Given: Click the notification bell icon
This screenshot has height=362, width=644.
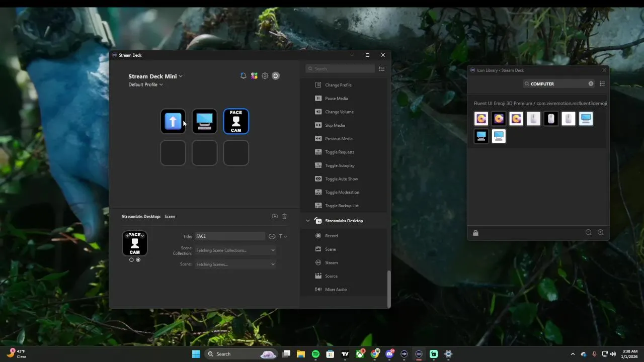Looking at the screenshot, I should coord(243,76).
